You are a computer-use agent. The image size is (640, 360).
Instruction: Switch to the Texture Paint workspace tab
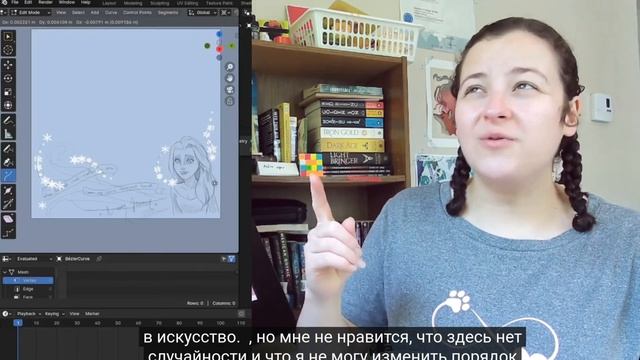[x=219, y=3]
